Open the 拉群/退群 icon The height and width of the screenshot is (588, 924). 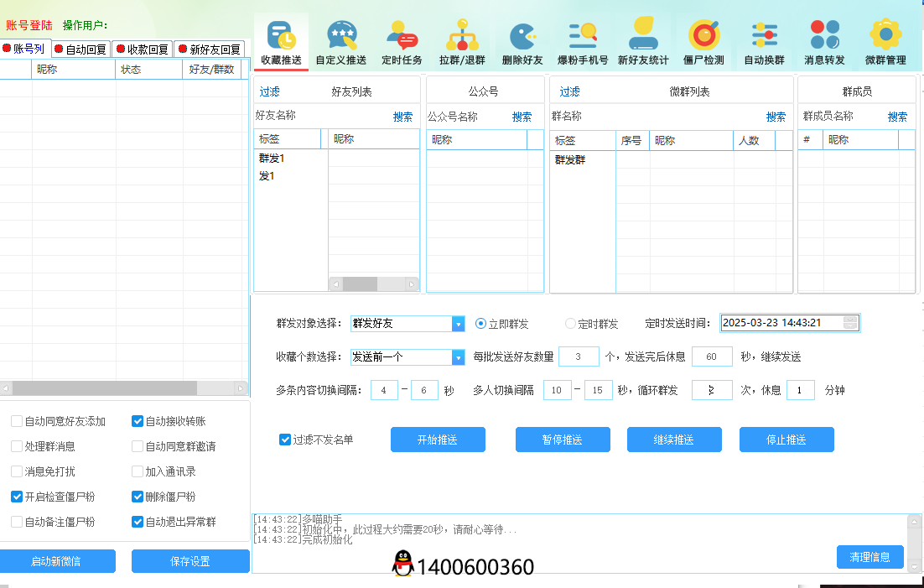pos(462,43)
